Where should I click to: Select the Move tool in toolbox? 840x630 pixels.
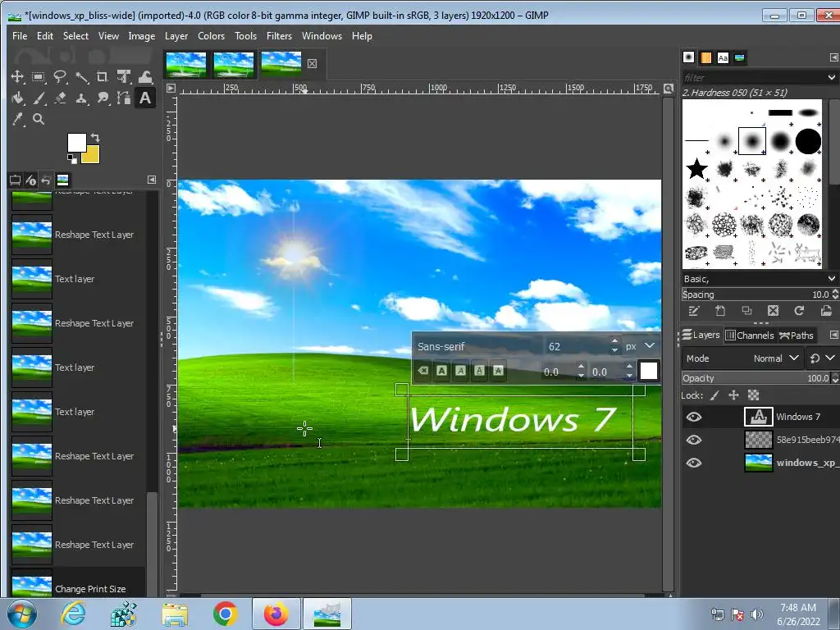[17, 76]
